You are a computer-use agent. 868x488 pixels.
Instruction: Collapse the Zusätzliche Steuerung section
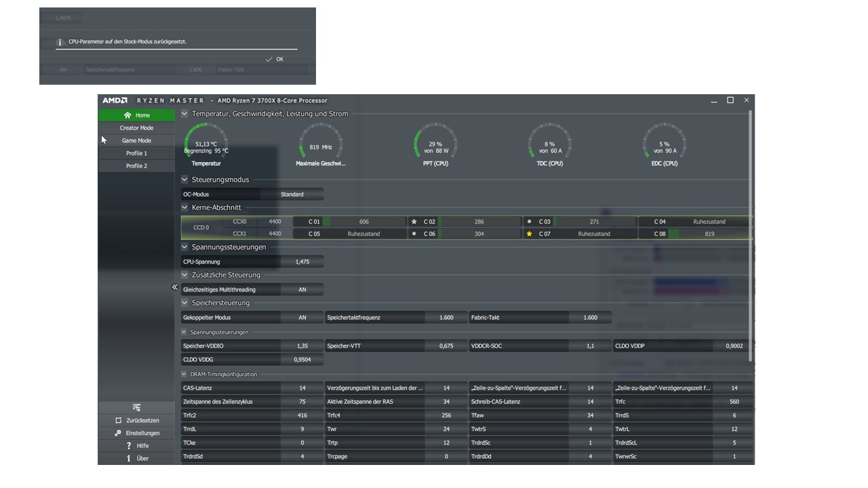tap(184, 275)
